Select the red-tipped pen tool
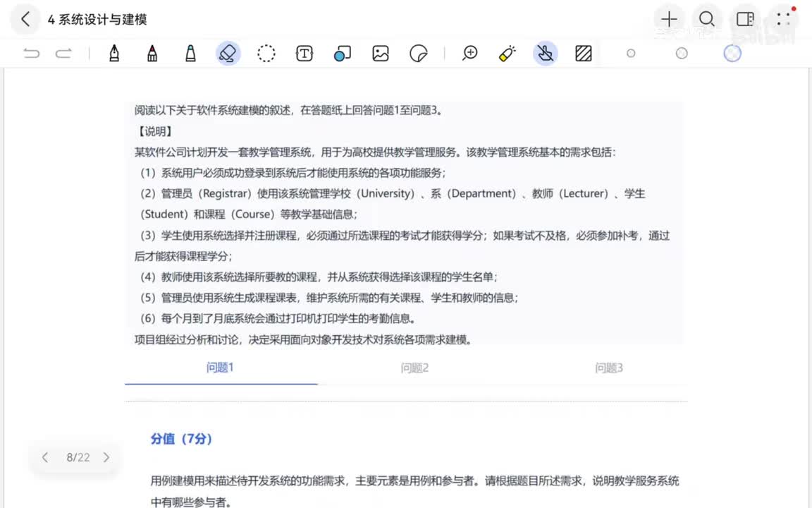 pos(152,54)
